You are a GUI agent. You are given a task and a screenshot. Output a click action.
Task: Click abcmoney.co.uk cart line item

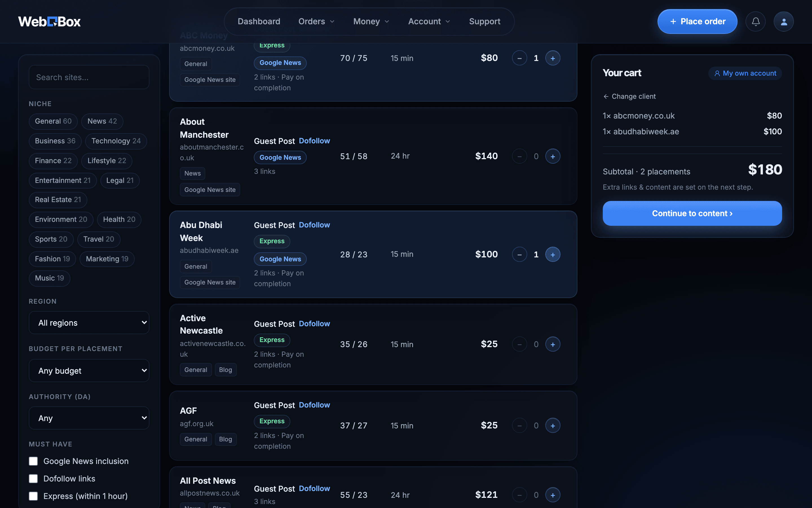(x=692, y=116)
